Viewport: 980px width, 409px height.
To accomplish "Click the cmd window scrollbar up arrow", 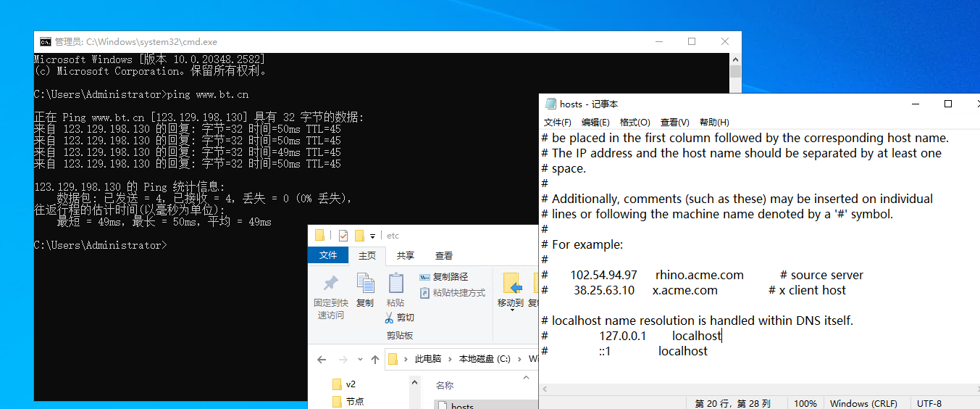I will coord(735,59).
